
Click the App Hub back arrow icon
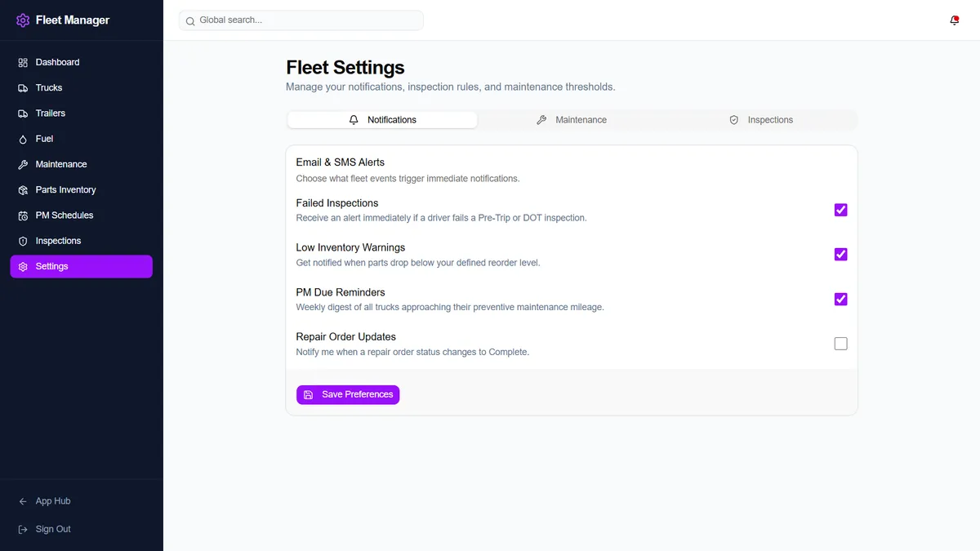(x=23, y=501)
